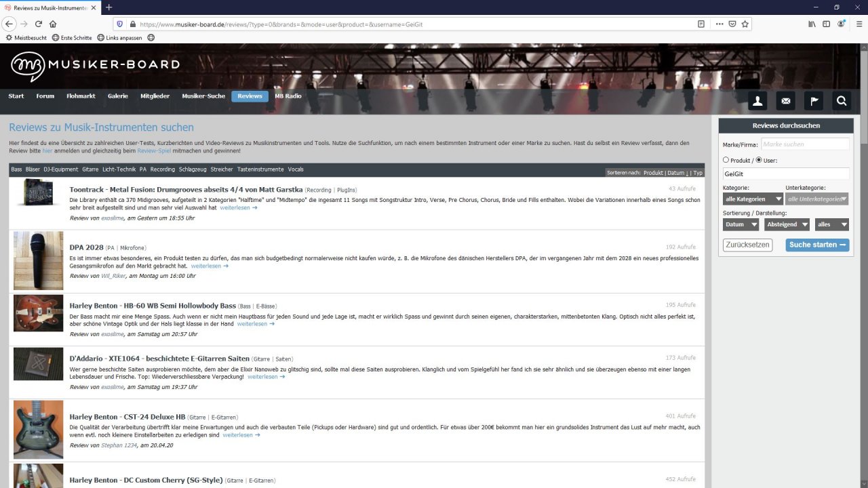Open the Datum sorting dropdown

click(741, 224)
